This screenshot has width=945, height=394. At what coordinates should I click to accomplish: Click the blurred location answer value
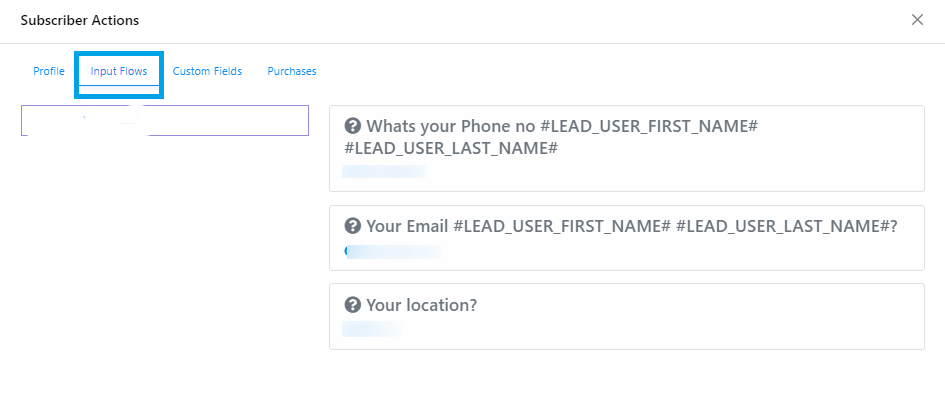372,329
